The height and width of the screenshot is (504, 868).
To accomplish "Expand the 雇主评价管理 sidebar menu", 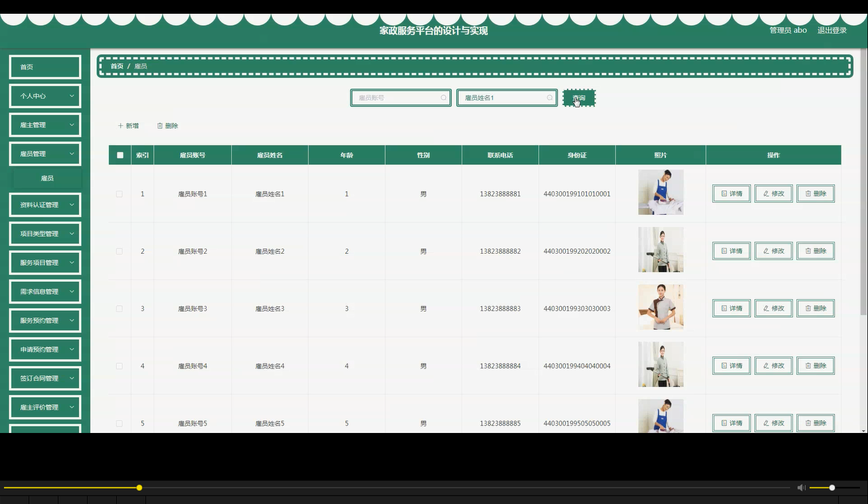I will tap(45, 407).
